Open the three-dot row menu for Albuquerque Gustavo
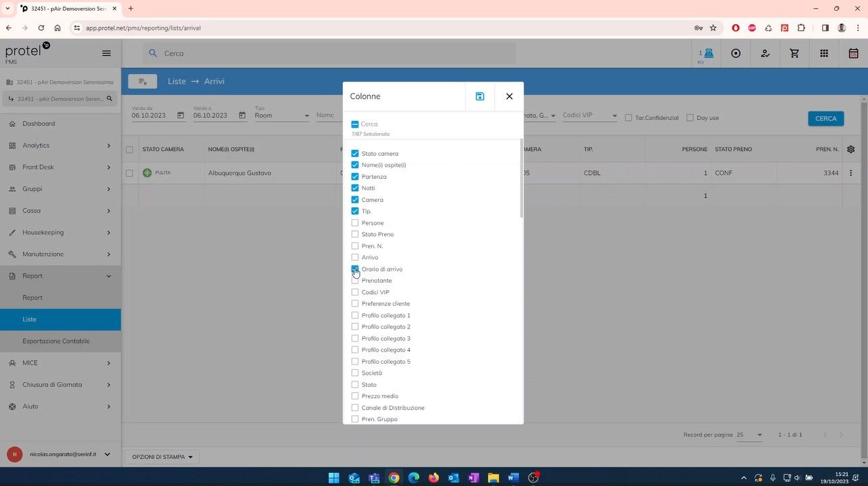Image resolution: width=868 pixels, height=486 pixels. (850, 173)
